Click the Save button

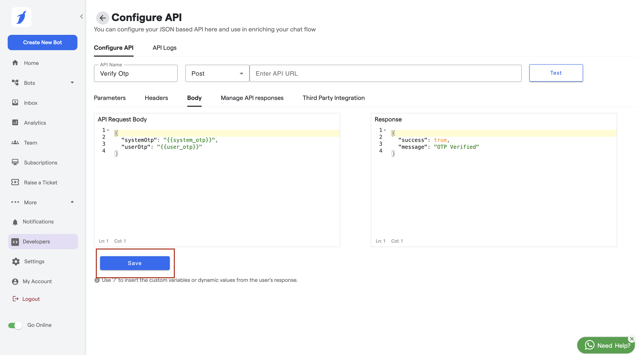(135, 263)
